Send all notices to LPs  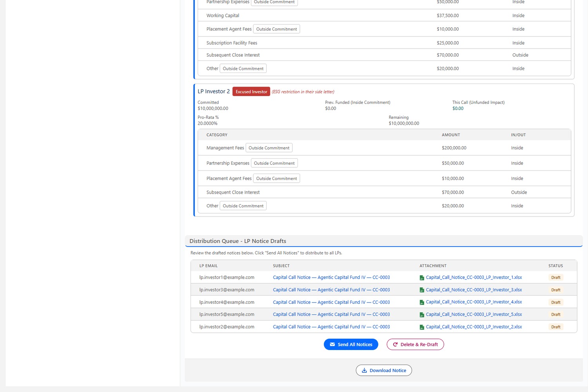click(x=351, y=345)
